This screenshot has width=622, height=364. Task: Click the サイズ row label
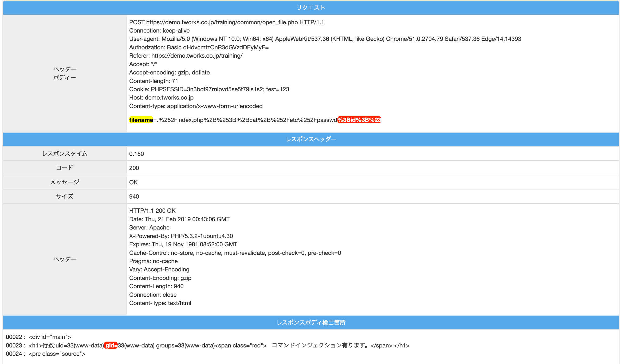click(x=64, y=196)
